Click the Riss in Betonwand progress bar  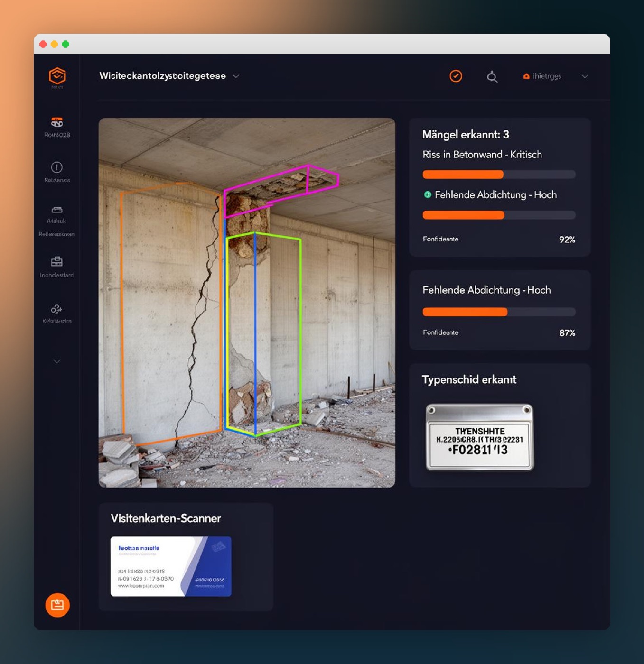(x=499, y=175)
